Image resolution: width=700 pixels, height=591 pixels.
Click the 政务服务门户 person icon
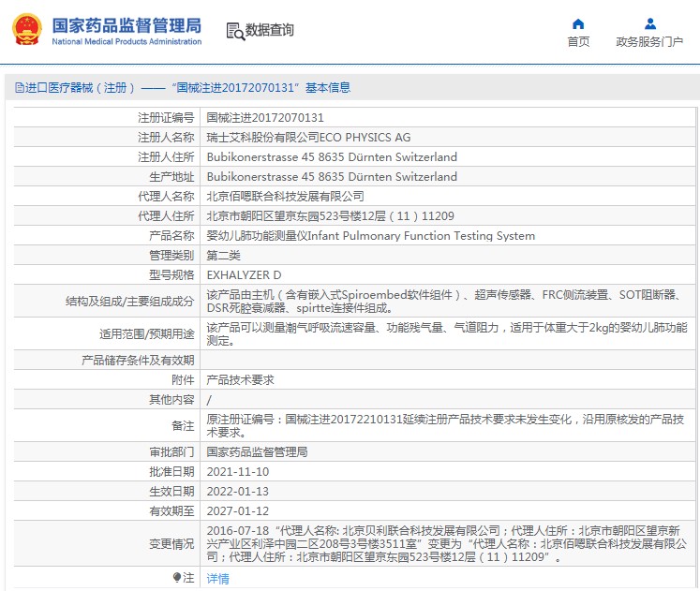[x=650, y=23]
